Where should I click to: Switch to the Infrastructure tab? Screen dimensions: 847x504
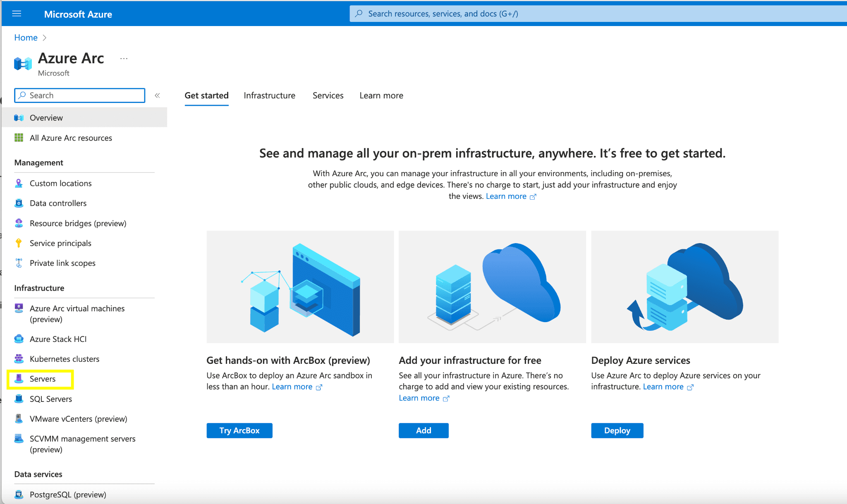tap(269, 96)
